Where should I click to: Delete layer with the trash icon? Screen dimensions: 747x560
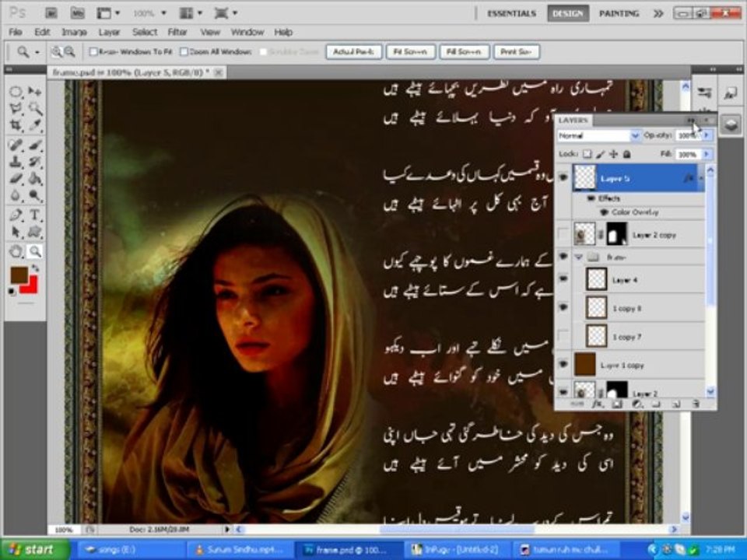point(696,404)
